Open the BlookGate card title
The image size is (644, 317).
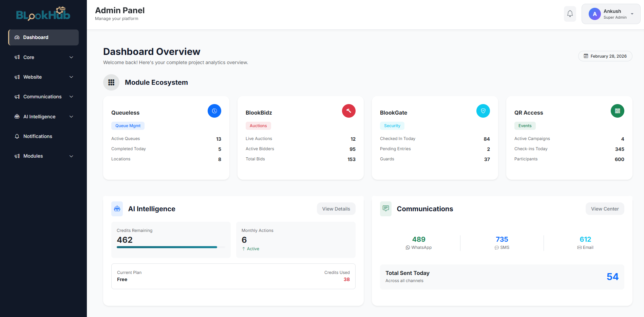pyautogui.click(x=394, y=113)
